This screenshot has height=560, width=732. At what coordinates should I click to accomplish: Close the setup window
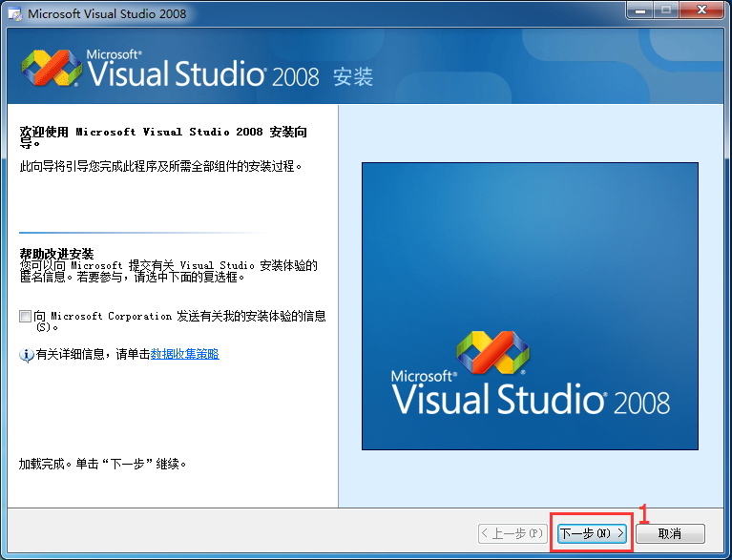(701, 10)
